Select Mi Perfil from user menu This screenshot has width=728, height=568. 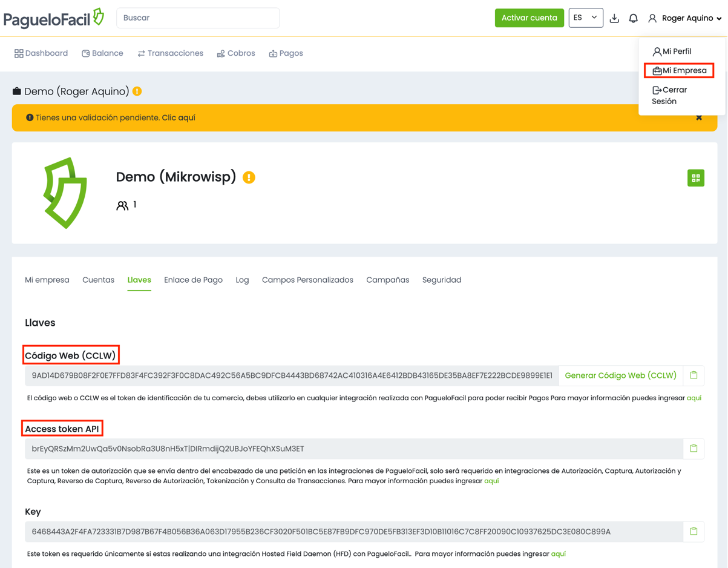pyautogui.click(x=672, y=51)
